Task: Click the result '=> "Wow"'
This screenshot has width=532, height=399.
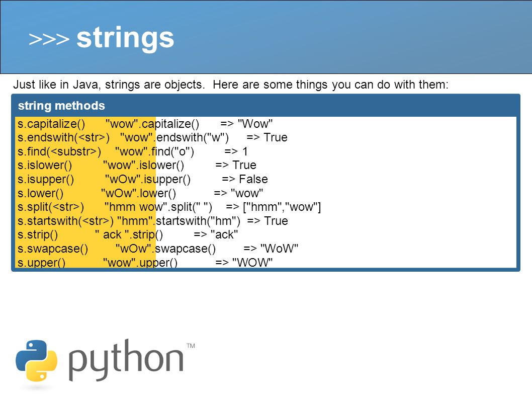Action: click(x=246, y=124)
